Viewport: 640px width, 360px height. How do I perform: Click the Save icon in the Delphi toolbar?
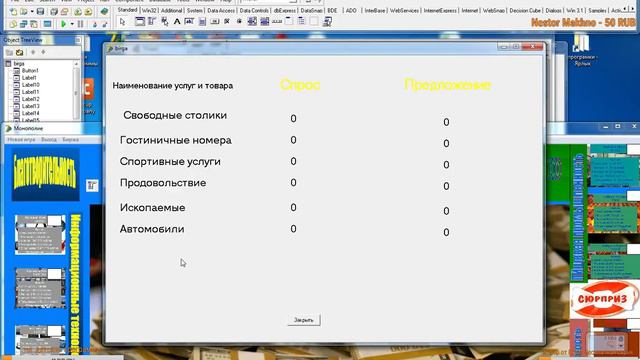40,11
